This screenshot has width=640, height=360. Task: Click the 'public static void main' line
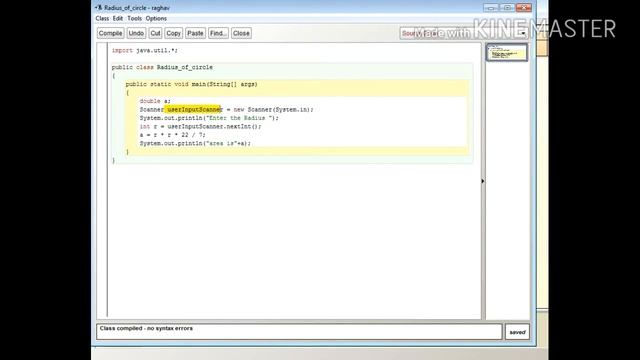coord(191,84)
